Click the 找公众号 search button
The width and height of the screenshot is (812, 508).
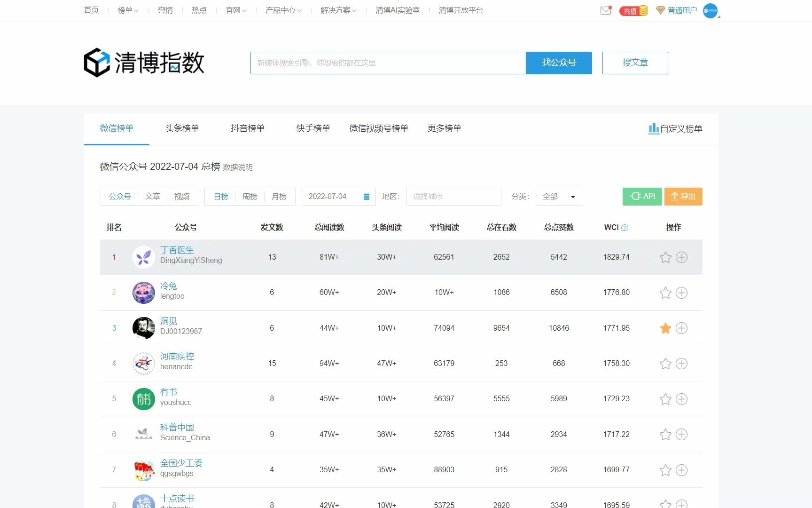pyautogui.click(x=559, y=63)
